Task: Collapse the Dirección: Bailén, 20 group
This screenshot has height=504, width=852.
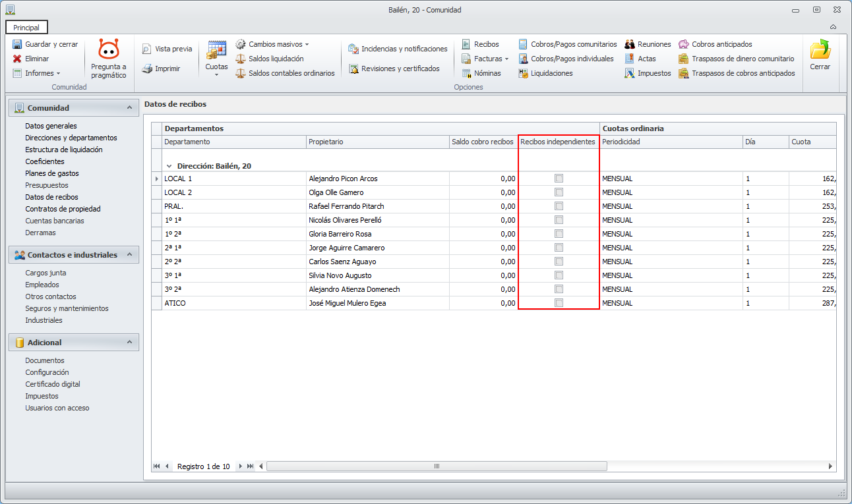Action: (x=169, y=167)
